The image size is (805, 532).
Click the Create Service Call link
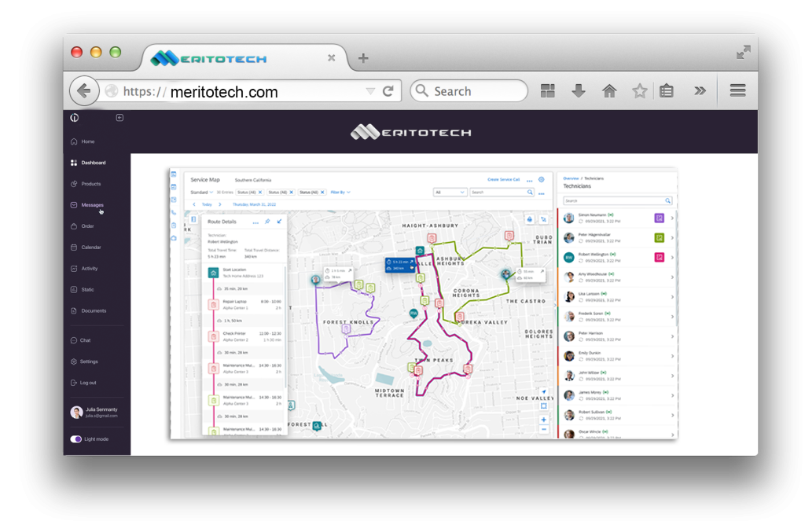point(503,179)
